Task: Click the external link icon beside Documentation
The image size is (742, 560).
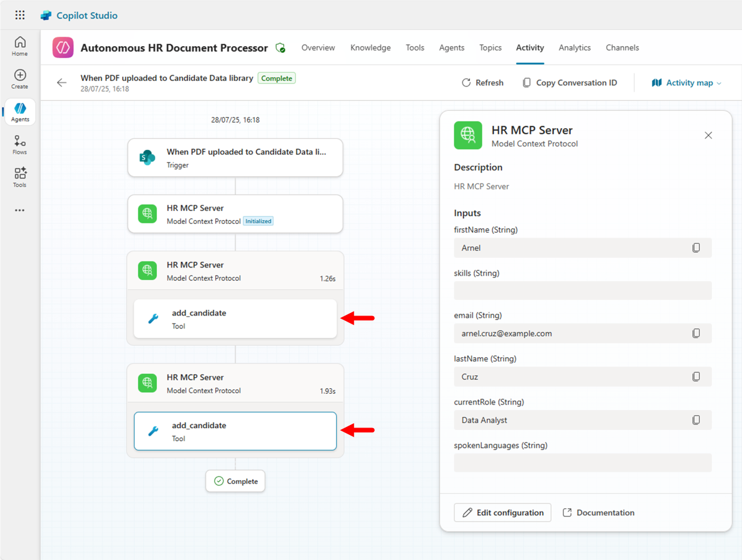Action: point(567,513)
